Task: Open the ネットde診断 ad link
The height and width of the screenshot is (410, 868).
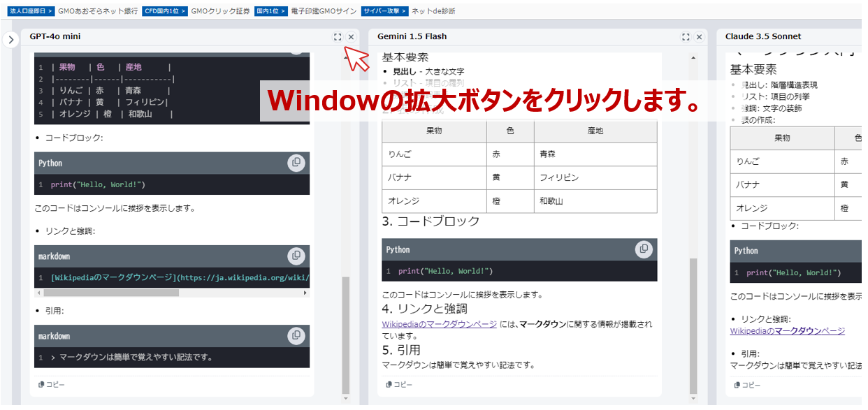Action: click(433, 11)
